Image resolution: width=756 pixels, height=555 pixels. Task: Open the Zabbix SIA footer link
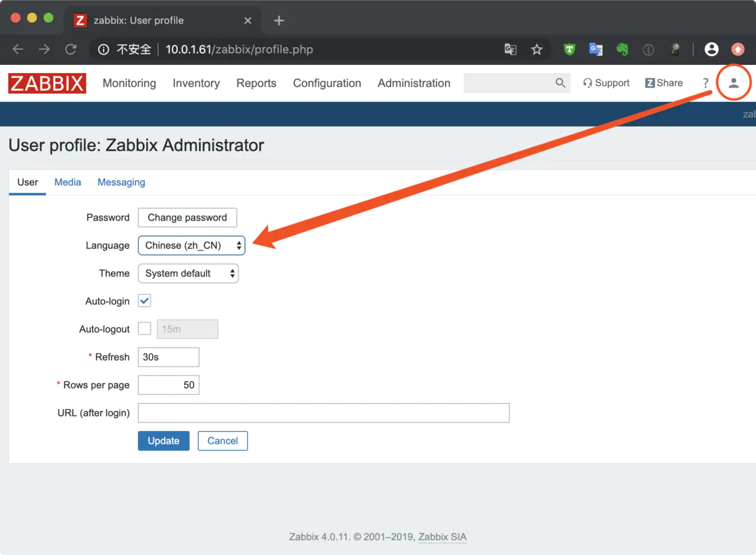(x=442, y=537)
